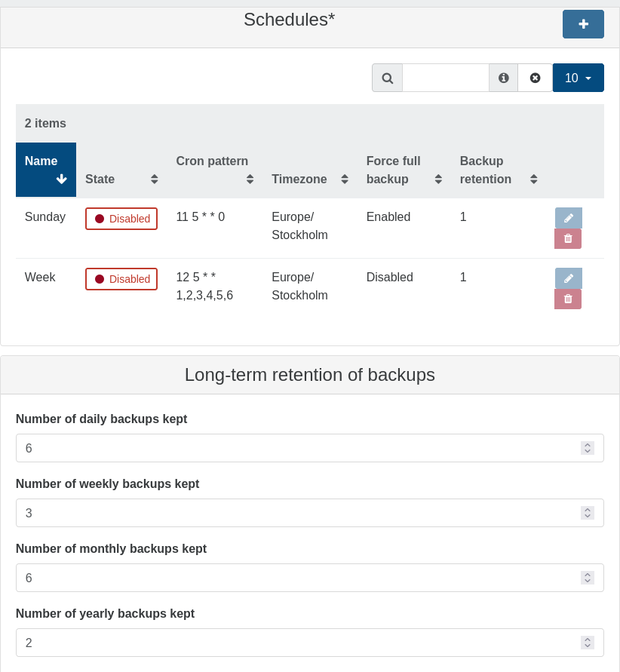Screen dimensions: 620x672
Task: Click daily backups kept stepper arrows
Action: (588, 448)
